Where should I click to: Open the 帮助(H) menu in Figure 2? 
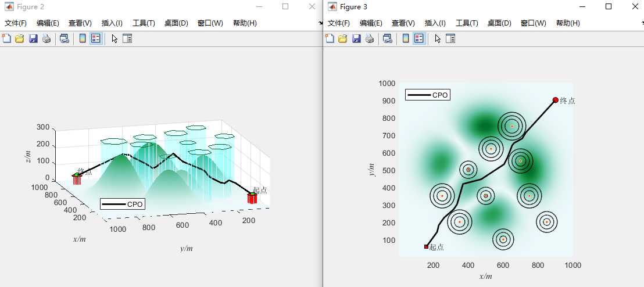[x=245, y=23]
